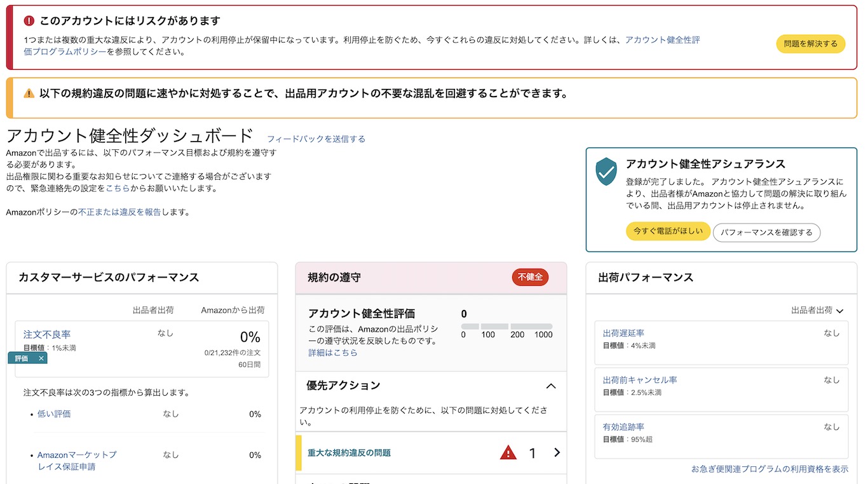Image resolution: width=868 pixels, height=484 pixels.
Task: Open 不正または違反を報告 link
Action: coord(119,212)
